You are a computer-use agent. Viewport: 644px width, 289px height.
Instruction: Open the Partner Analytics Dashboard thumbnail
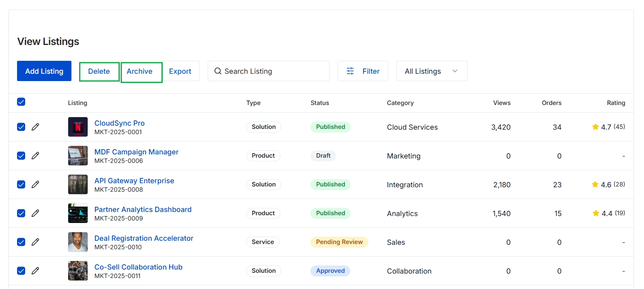tap(78, 213)
